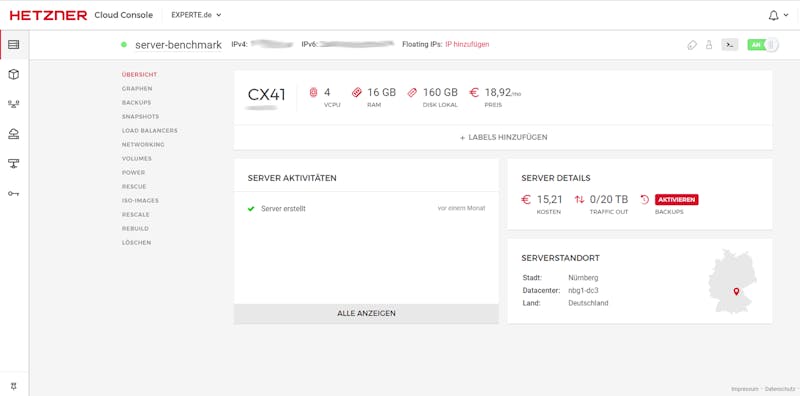Click the Deutschland country value
This screenshot has height=396, width=800.
coord(588,303)
